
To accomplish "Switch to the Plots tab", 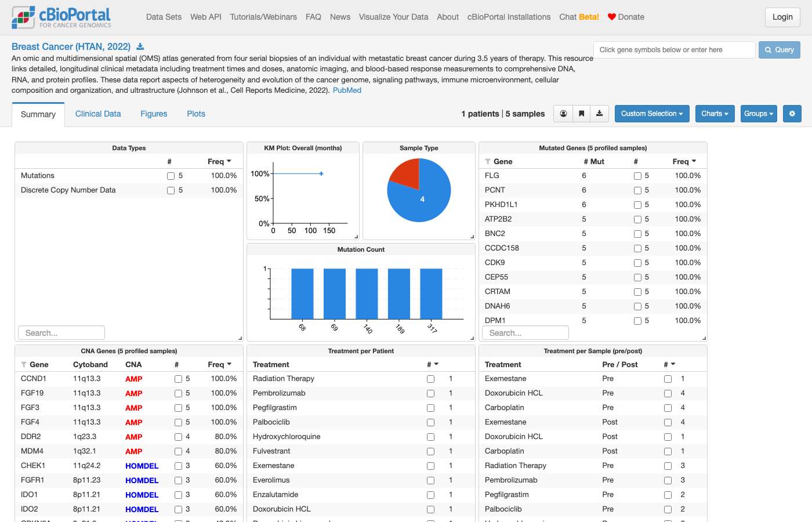I will pos(196,114).
